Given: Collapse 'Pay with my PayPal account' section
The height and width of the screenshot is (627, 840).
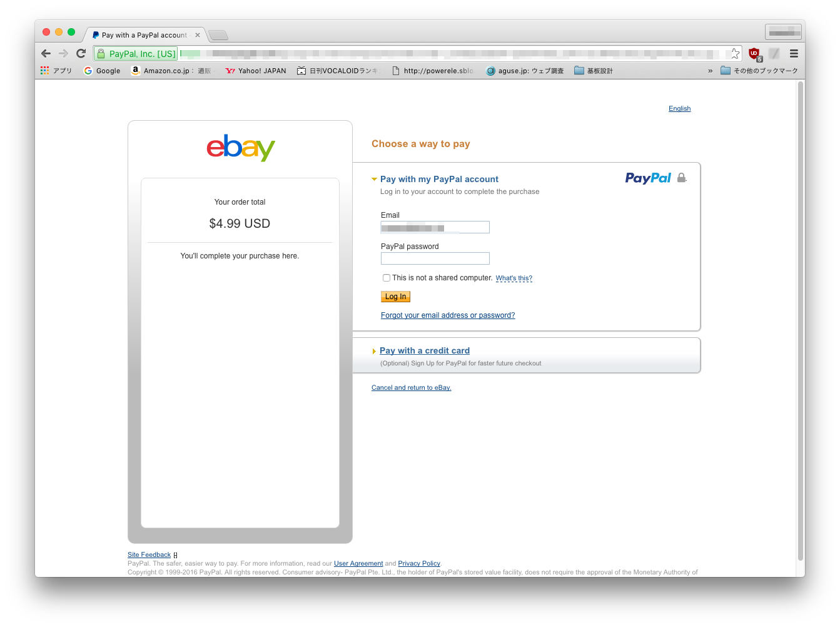Looking at the screenshot, I should [x=439, y=179].
